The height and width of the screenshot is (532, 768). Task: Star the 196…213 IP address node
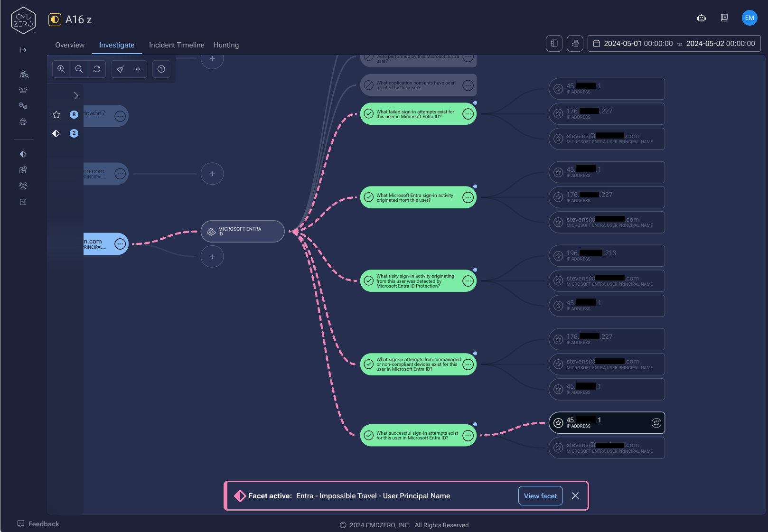point(558,256)
